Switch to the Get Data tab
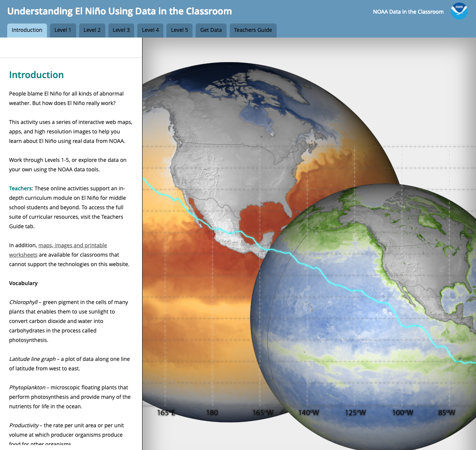The height and width of the screenshot is (450, 476). 211,30
